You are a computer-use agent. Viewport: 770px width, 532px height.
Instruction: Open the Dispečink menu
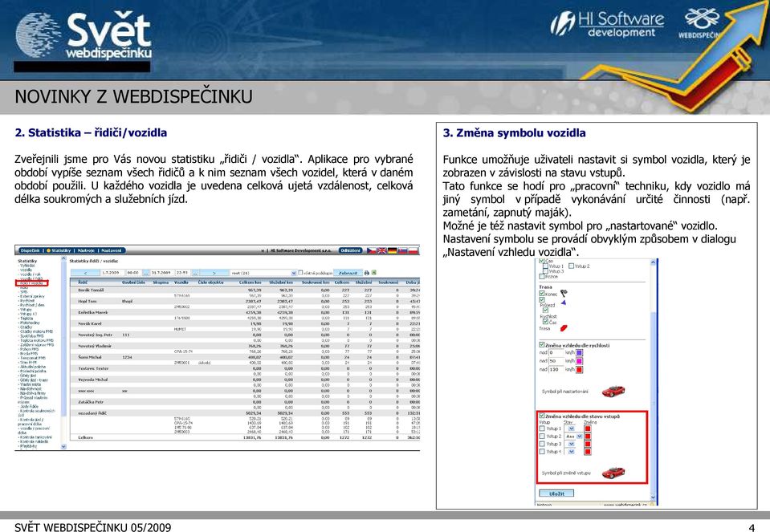[x=31, y=251]
